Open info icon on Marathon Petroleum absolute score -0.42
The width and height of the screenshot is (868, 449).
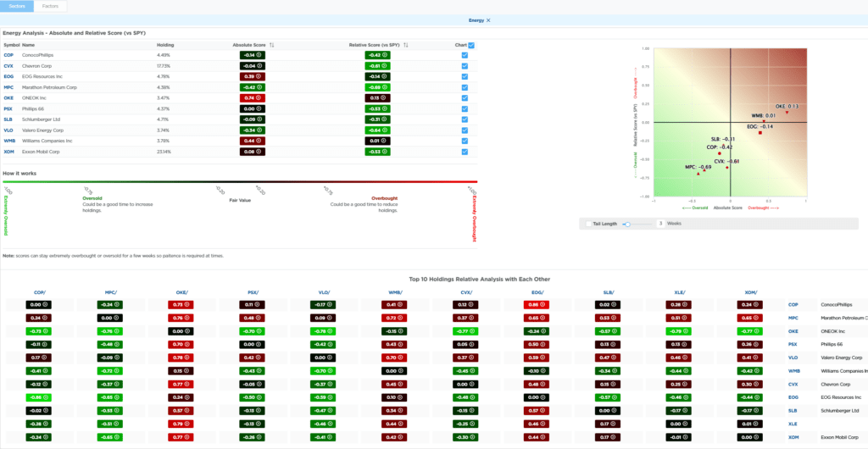(x=259, y=87)
